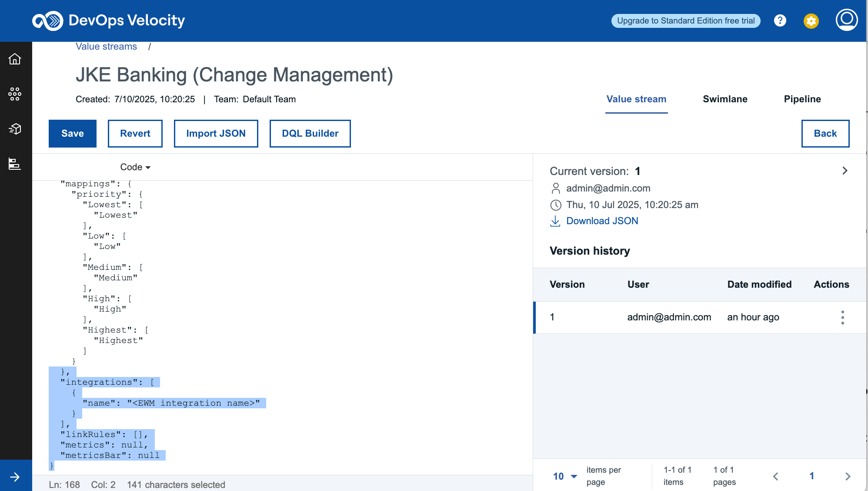Image resolution: width=868 pixels, height=491 pixels.
Task: Click the JKE Banking (Change Management) title
Action: [x=234, y=75]
